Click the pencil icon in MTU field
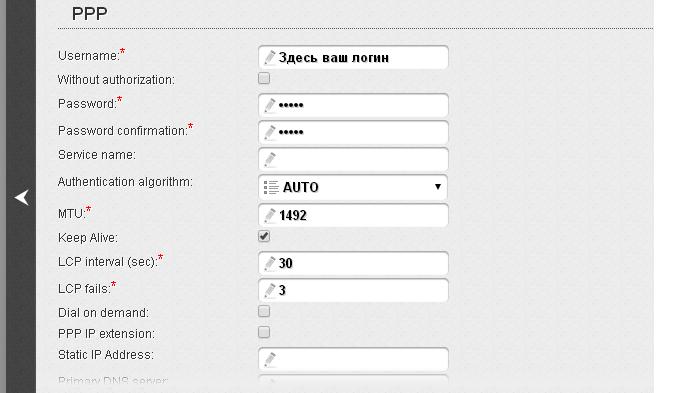 [269, 215]
